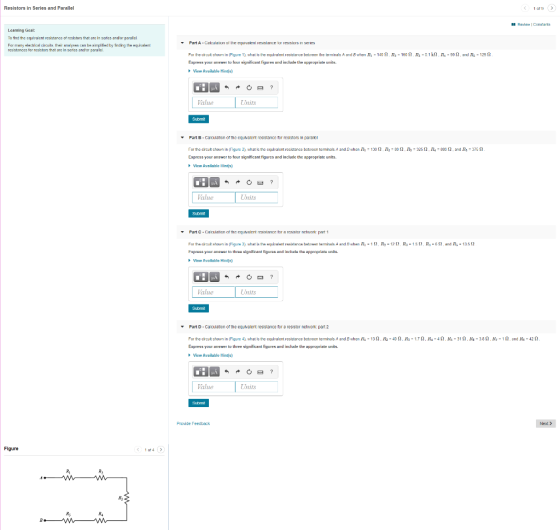Redo in Part C answer toolbar

[238, 277]
